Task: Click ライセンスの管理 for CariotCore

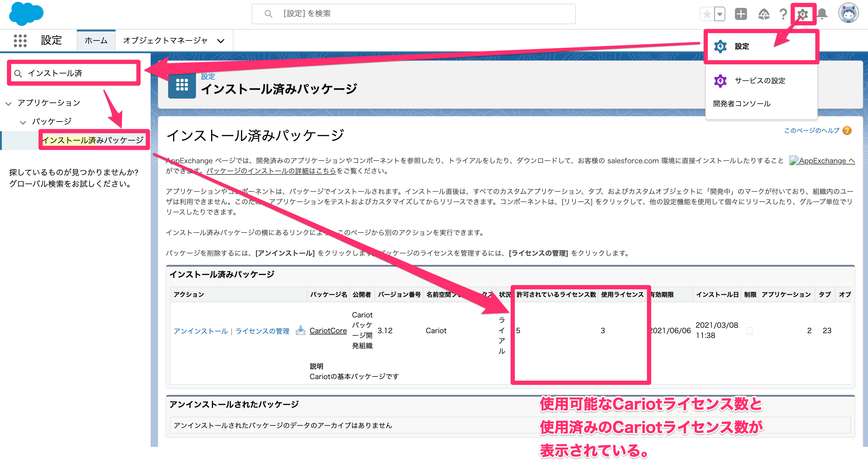Action: (x=263, y=331)
